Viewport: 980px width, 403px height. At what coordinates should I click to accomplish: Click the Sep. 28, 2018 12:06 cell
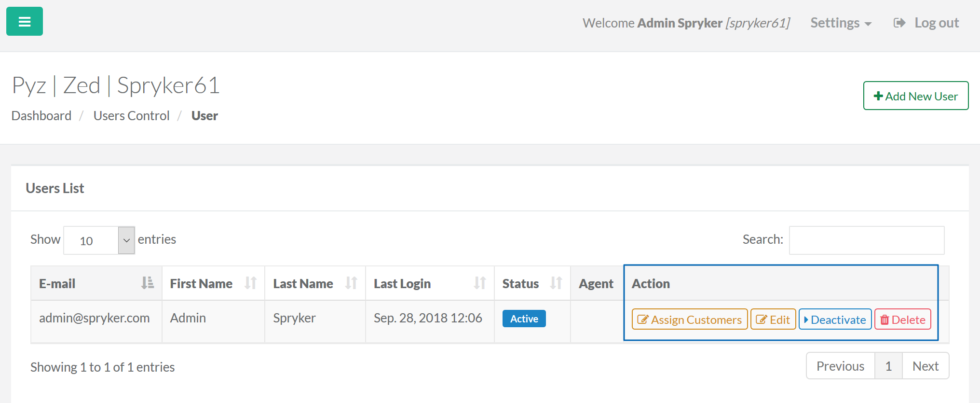(x=430, y=321)
